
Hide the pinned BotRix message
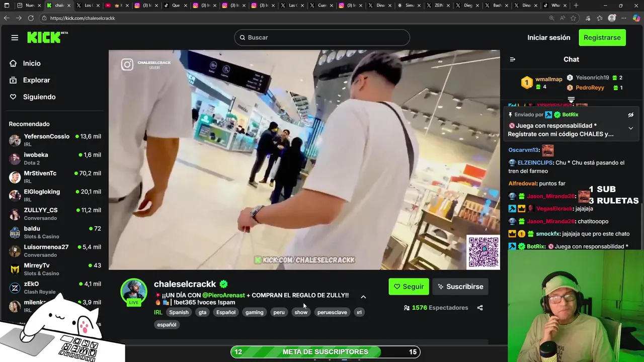click(630, 115)
